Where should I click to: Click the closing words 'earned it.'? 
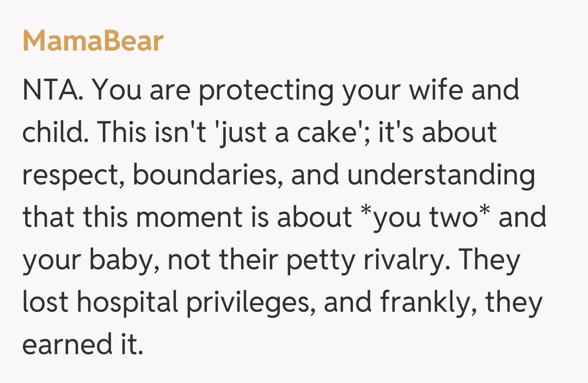(83, 345)
